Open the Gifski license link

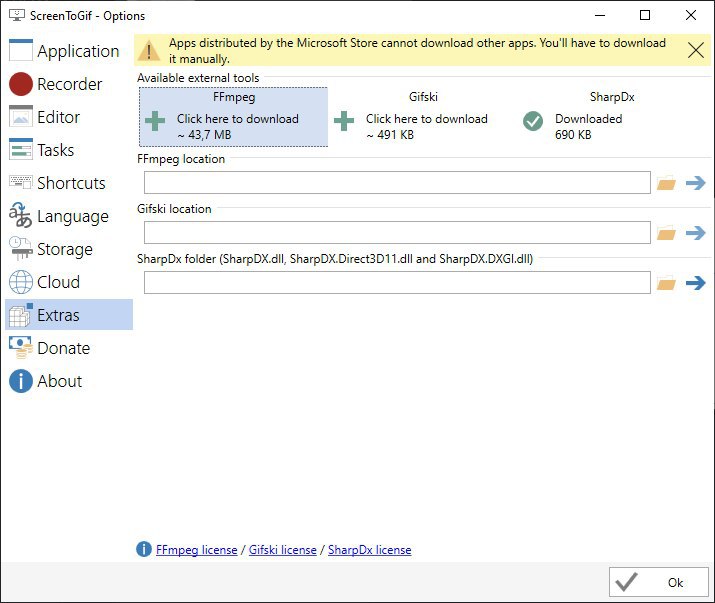pos(283,550)
